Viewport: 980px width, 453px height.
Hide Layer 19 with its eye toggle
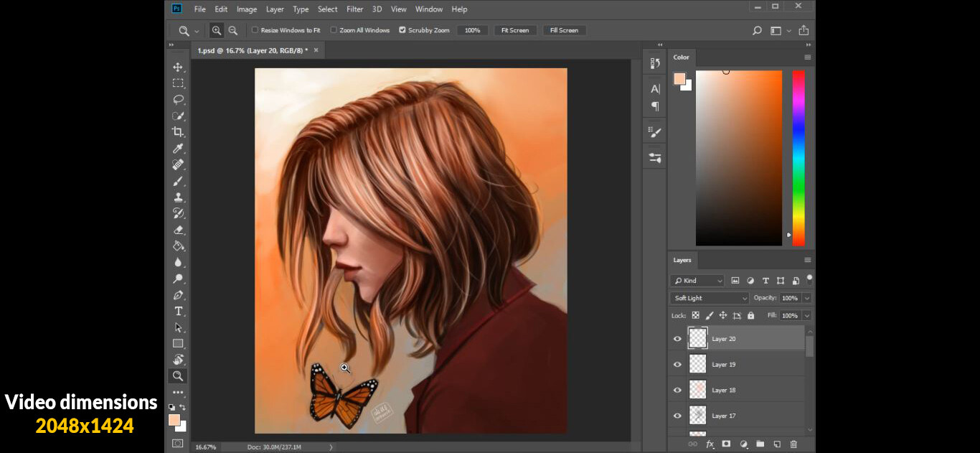[x=677, y=364]
